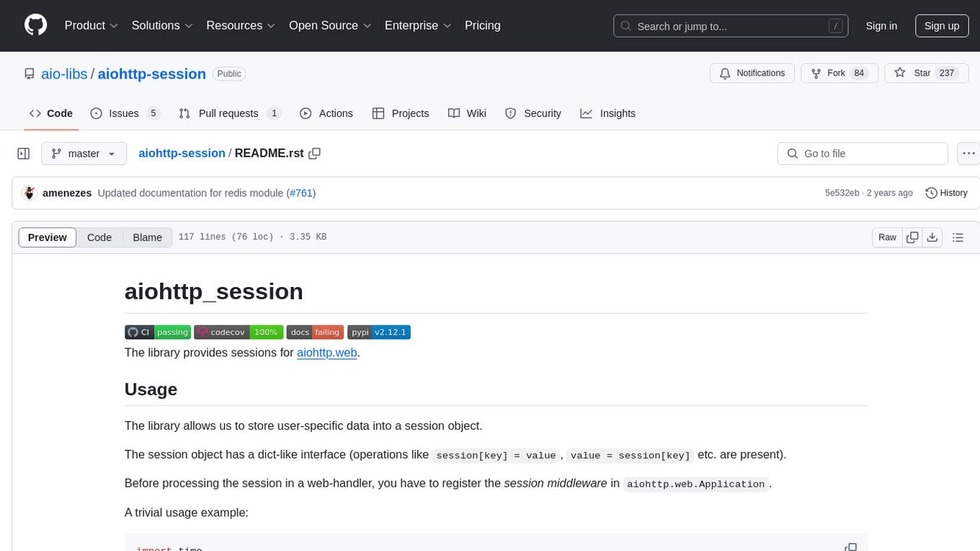Click the CI passing badge
Screen dimensions: 980x551
[x=158, y=332]
